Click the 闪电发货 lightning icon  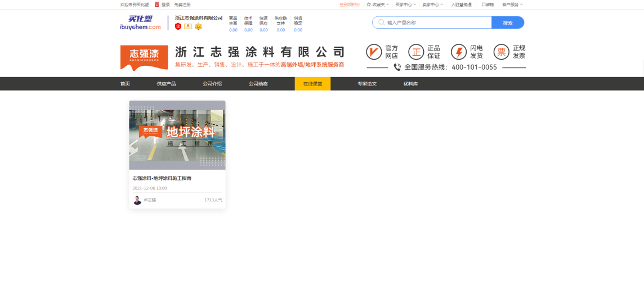click(459, 52)
